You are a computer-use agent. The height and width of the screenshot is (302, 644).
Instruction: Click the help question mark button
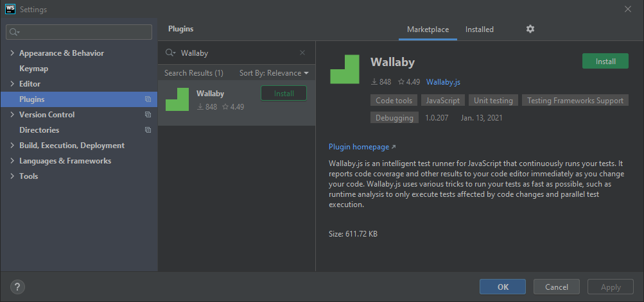18,287
